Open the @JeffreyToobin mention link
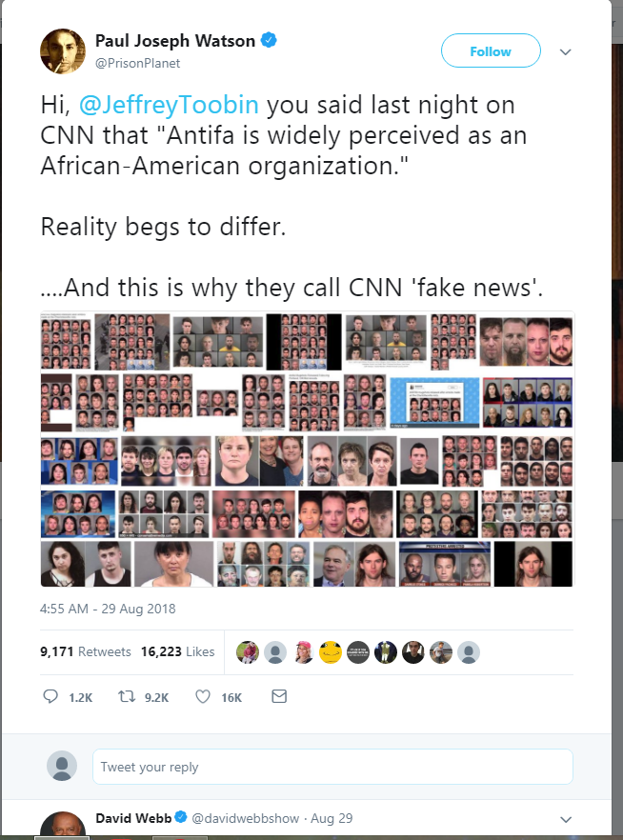This screenshot has width=623, height=840. point(169,105)
